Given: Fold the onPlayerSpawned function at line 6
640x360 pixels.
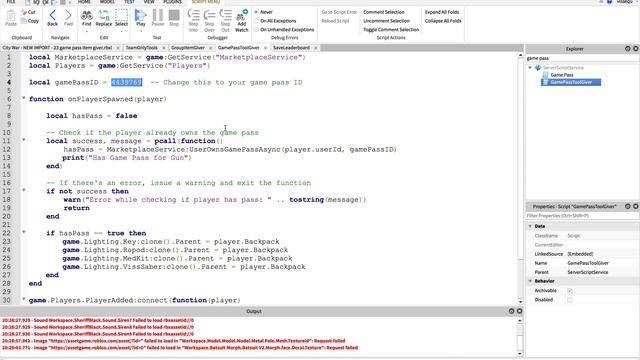Looking at the screenshot, I should 24,98.
